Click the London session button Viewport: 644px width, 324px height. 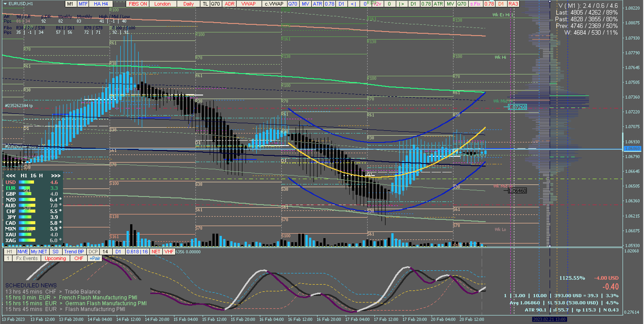click(x=162, y=4)
